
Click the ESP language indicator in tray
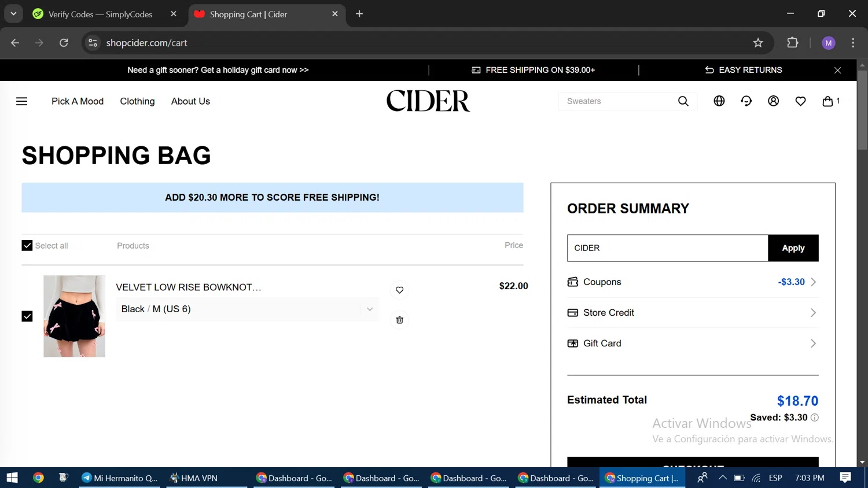coord(775,478)
